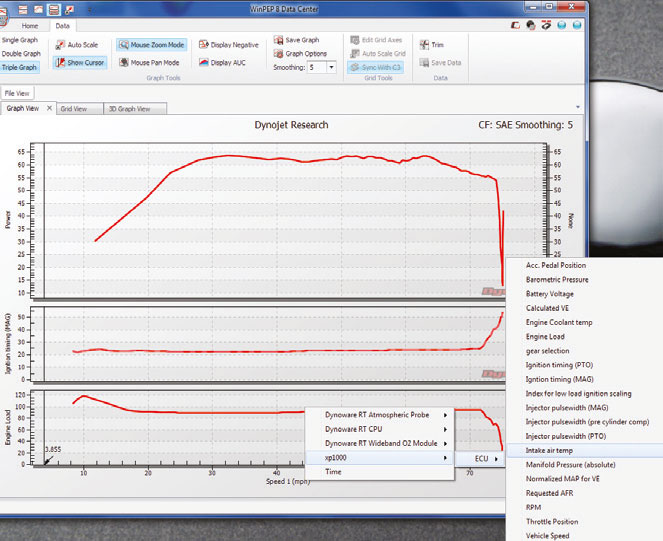Switch to the Data ribbon tab
This screenshot has width=663, height=541.
click(x=63, y=26)
